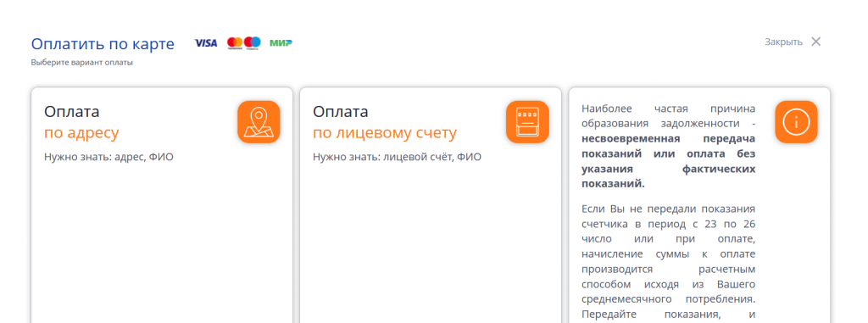Click 'Оплата' word in the account card
The image size is (868, 323).
pyautogui.click(x=341, y=112)
